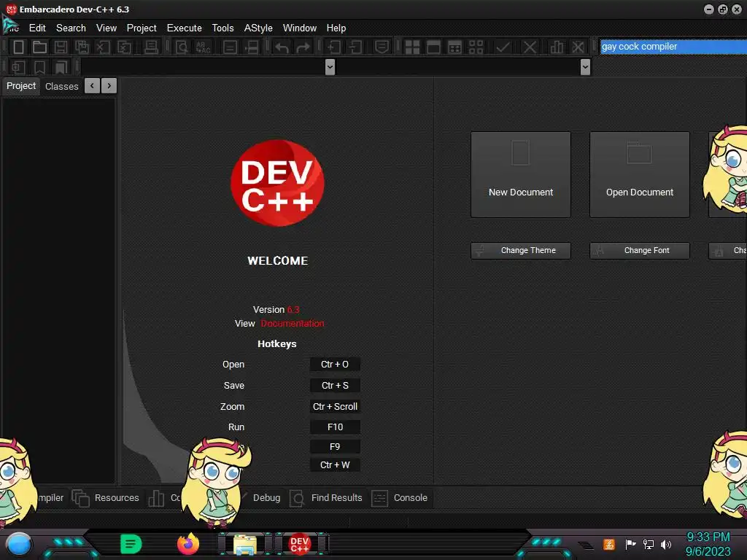Screen dimensions: 747x560
Task: Click the volume speaker tray icon
Action: [666, 544]
